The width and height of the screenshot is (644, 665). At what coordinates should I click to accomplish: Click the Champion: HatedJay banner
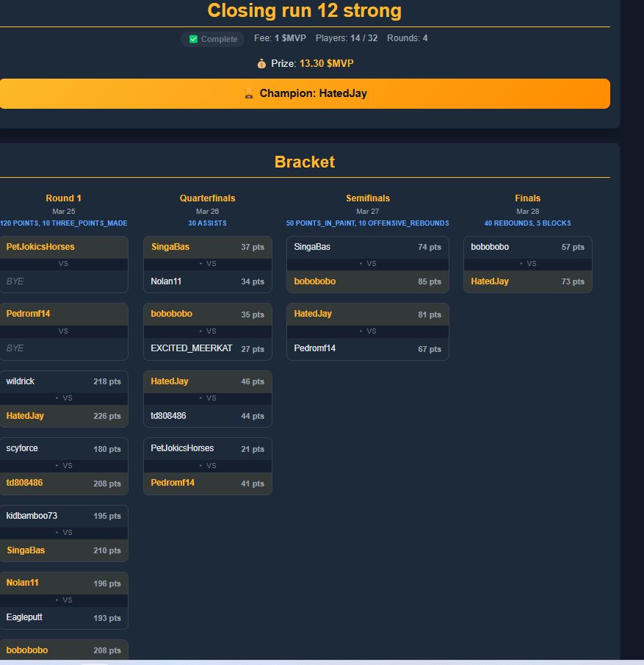tap(305, 93)
